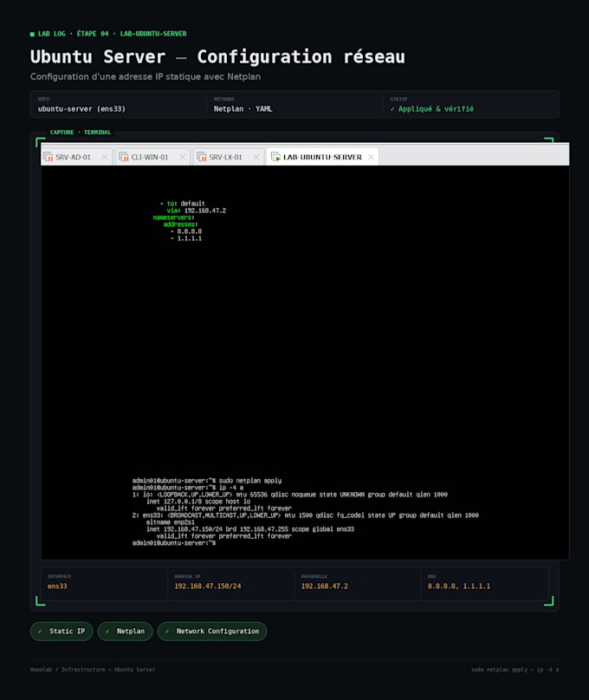Click the 'ens33' interface value below terminal
The width and height of the screenshot is (589, 700).
[57, 587]
